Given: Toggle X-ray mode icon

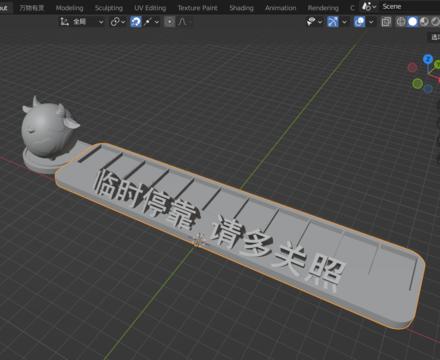Looking at the screenshot, I should (386, 22).
